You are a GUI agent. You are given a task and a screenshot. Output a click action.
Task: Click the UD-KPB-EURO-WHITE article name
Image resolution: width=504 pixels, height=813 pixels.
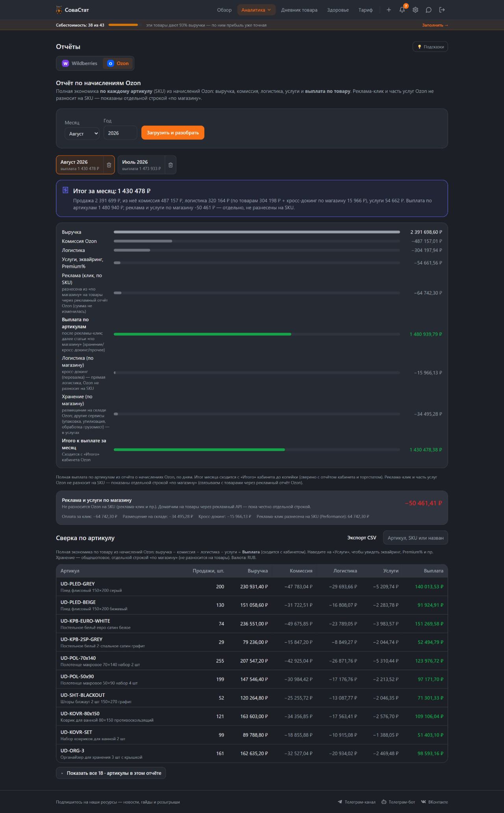point(85,621)
